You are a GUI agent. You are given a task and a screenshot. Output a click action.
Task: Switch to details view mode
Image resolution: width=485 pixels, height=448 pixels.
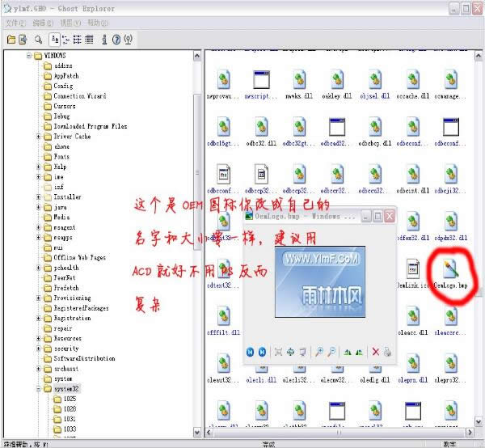click(89, 40)
